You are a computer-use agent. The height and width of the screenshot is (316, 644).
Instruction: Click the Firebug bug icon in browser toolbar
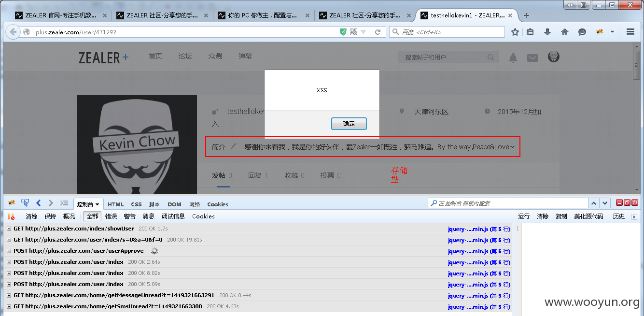pyautogui.click(x=600, y=32)
